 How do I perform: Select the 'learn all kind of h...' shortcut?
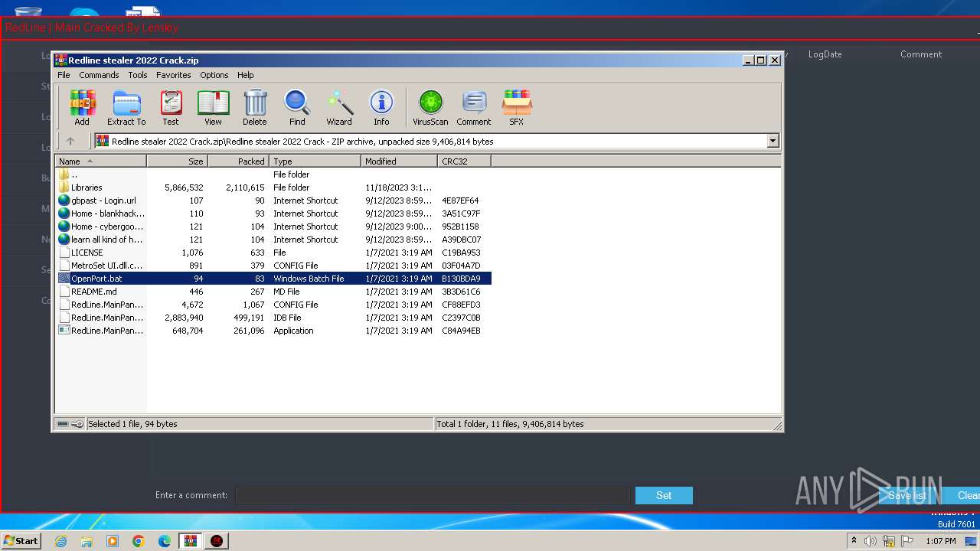pyautogui.click(x=274, y=240)
